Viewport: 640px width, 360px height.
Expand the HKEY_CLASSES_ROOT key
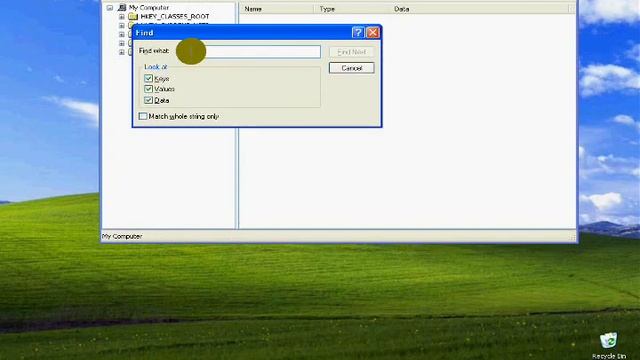(x=122, y=17)
